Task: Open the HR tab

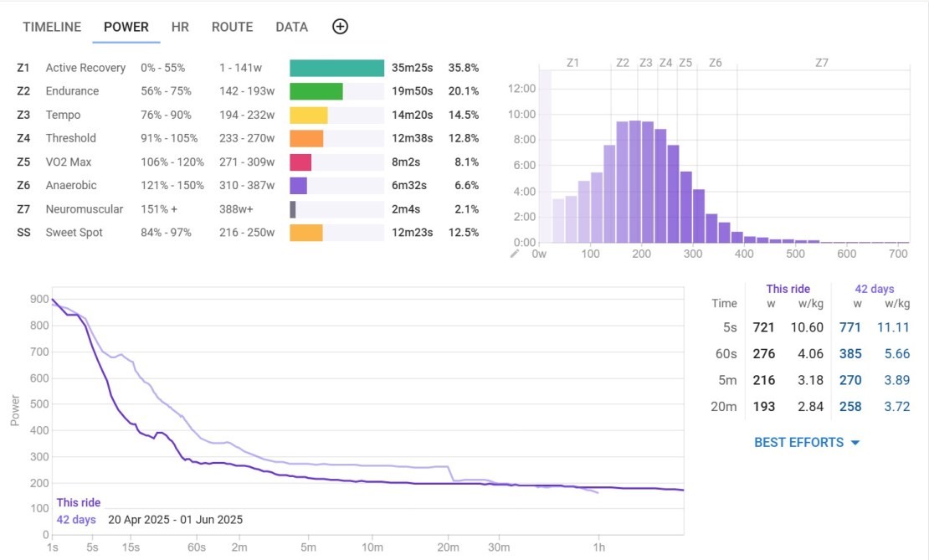Action: tap(180, 27)
